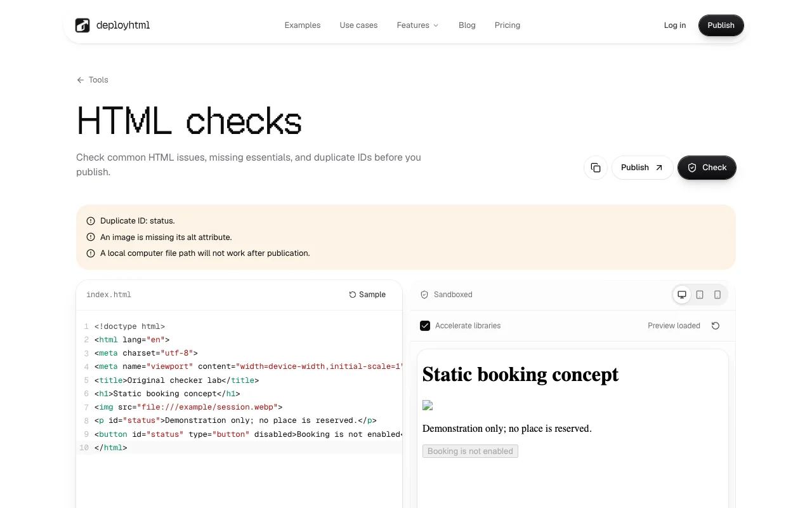The height and width of the screenshot is (508, 812).
Task: Click the disabled 'Booking is not enabled' button
Action: tap(470, 451)
